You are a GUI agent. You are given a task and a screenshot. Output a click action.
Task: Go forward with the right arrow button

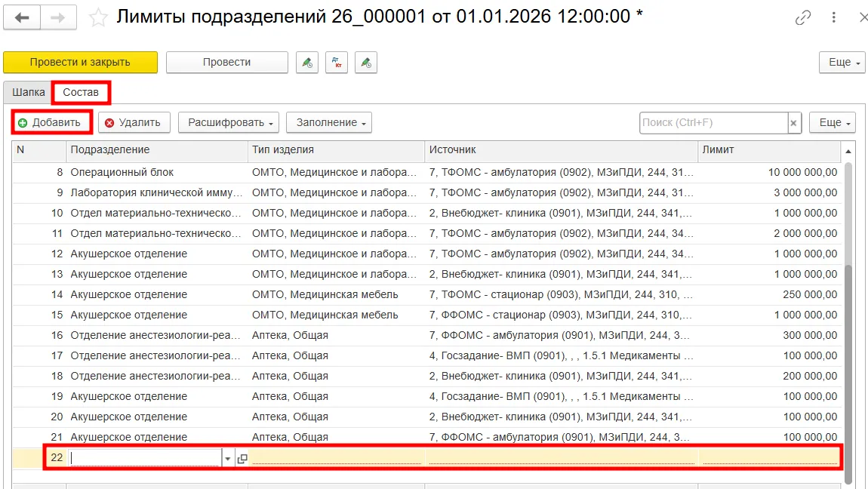coord(58,17)
